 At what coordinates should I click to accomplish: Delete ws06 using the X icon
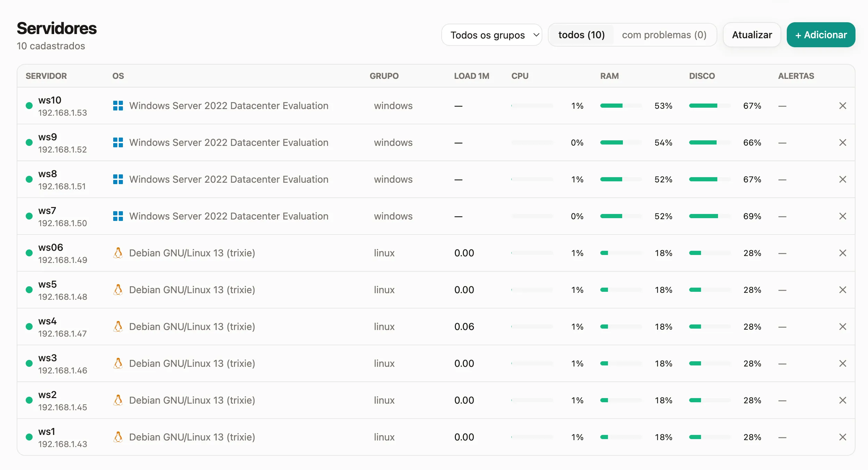[843, 253]
